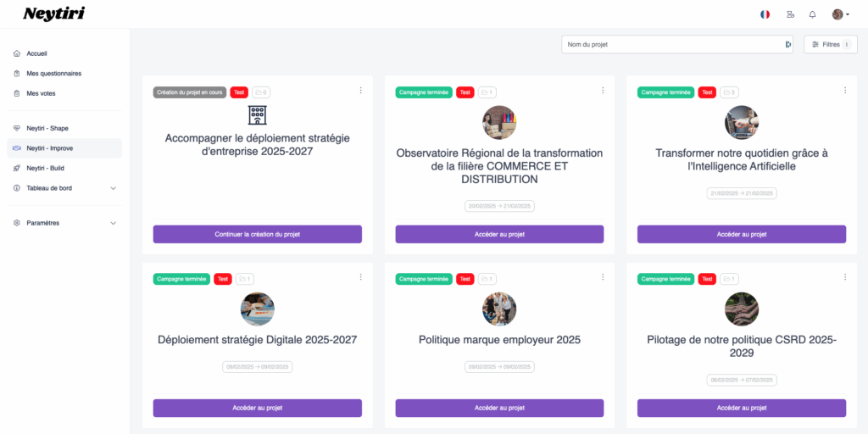
Task: Open the notifications bell icon
Action: (x=812, y=14)
